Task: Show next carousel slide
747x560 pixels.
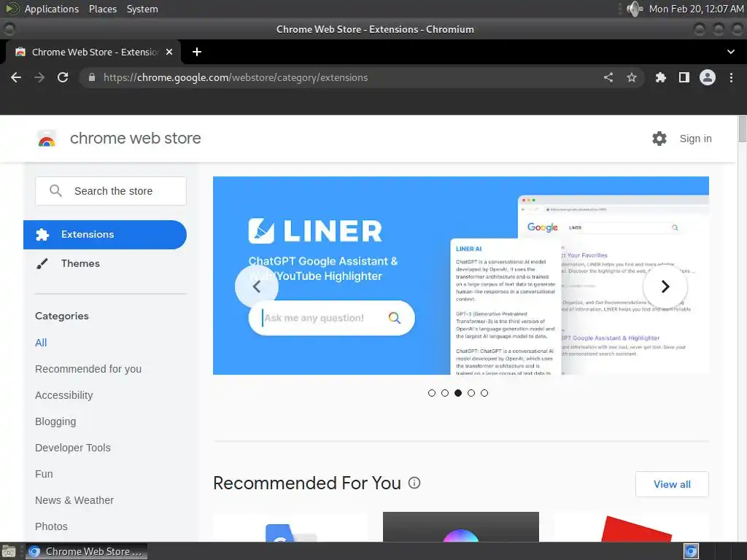Action: (665, 286)
